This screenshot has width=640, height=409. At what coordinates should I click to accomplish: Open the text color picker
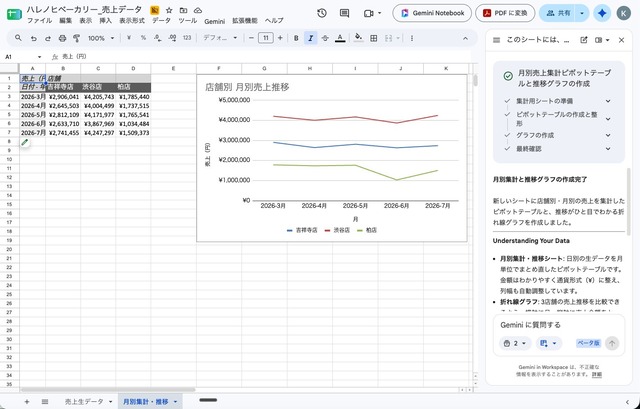[340, 38]
